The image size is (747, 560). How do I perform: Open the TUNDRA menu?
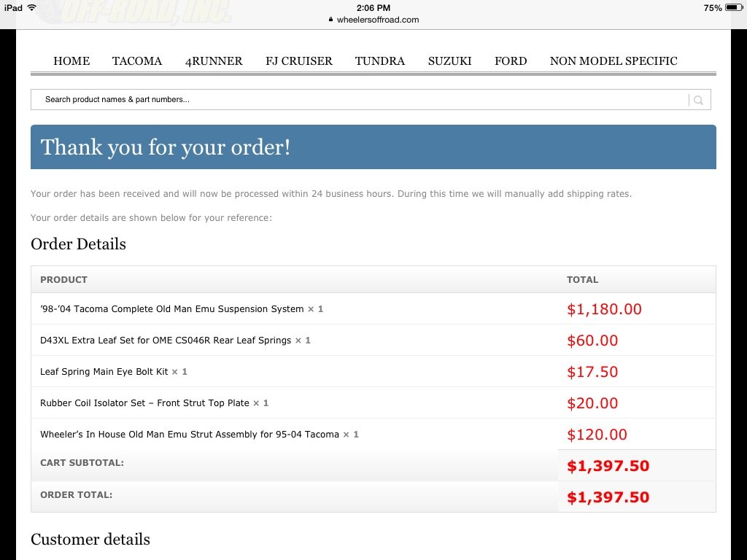pos(379,61)
